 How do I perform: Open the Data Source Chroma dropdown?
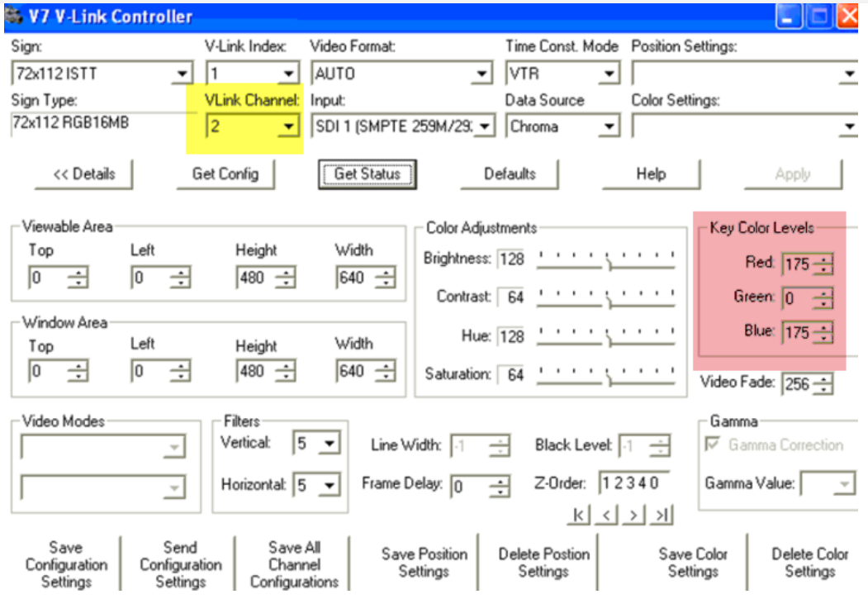click(609, 127)
